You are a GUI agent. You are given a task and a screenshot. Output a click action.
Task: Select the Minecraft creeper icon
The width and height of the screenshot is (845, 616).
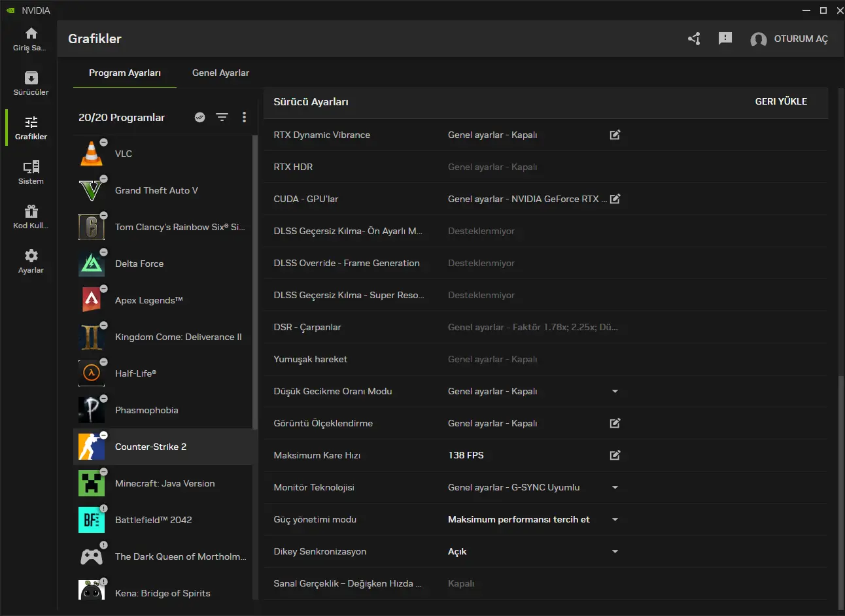point(92,483)
